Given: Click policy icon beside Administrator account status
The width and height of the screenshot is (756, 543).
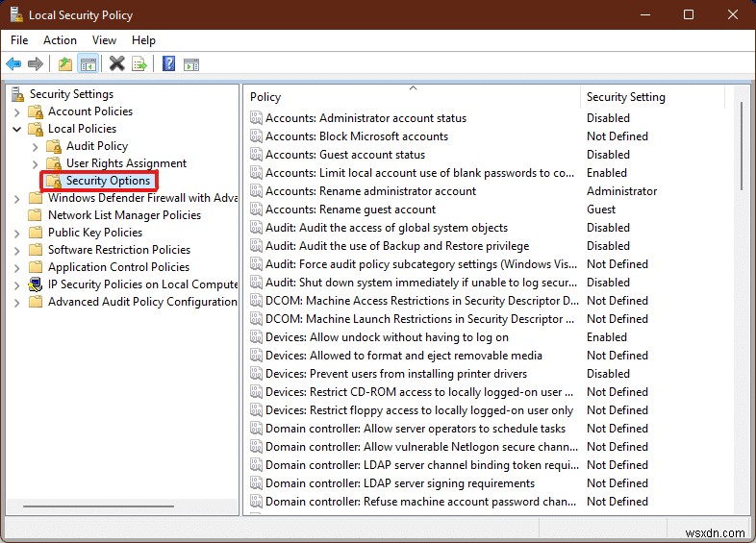Looking at the screenshot, I should pyautogui.click(x=256, y=118).
